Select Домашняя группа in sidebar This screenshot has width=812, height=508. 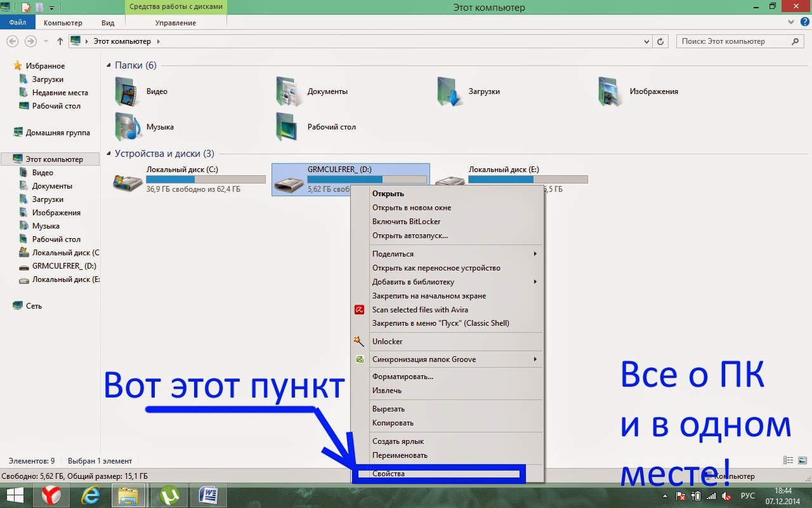(x=58, y=133)
